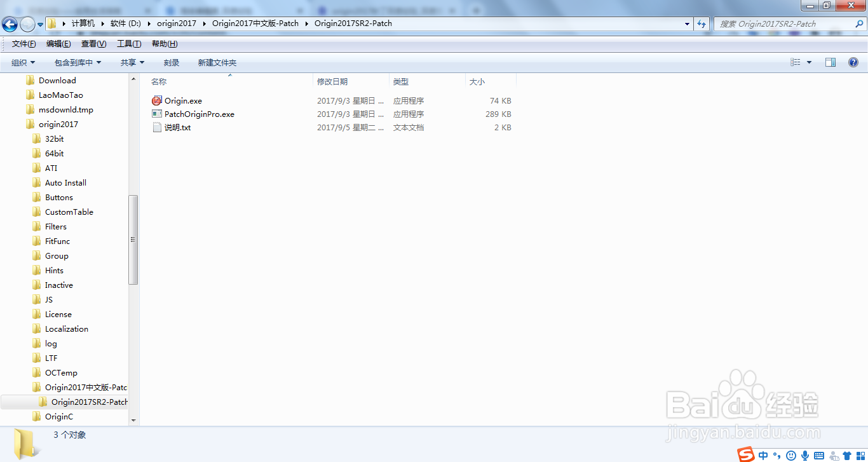868x462 pixels.
Task: Click Origin2017中文版-Patch in the address breadcrumb
Action: [x=255, y=24]
